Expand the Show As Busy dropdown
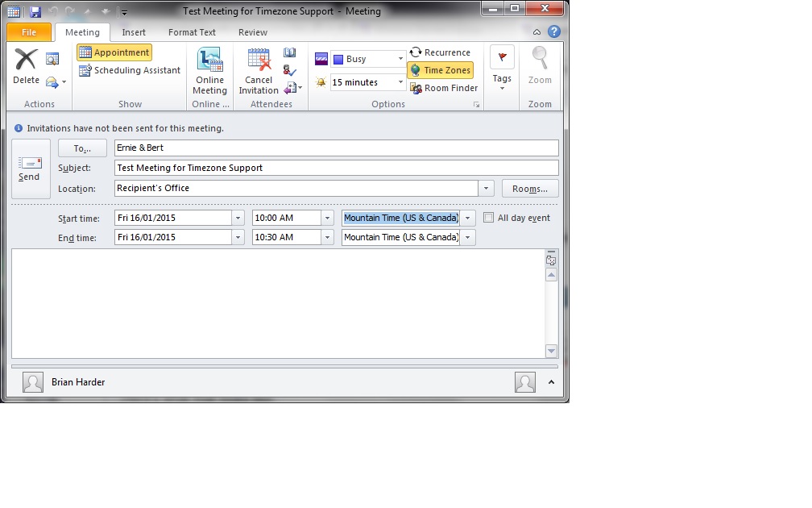Viewport: 812px width, 508px height. pyautogui.click(x=400, y=59)
